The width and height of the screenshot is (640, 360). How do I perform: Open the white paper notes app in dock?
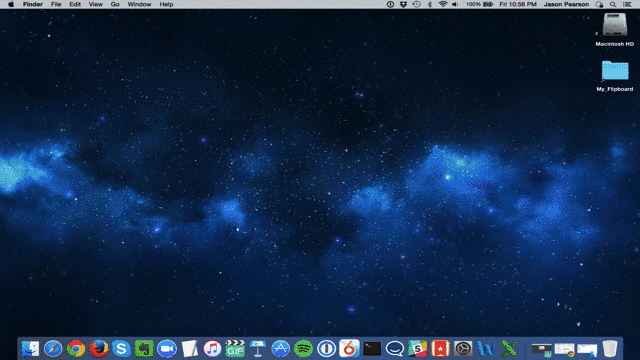point(189,349)
